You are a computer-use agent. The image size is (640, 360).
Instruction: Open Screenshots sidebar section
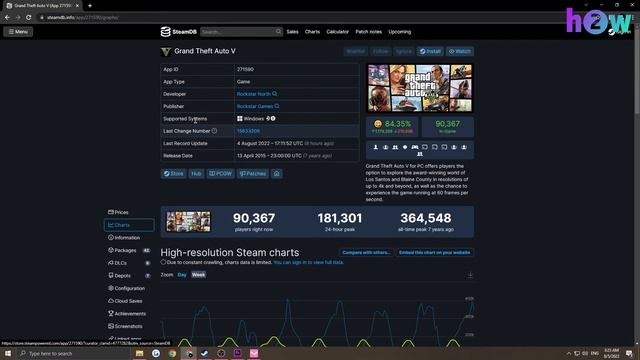[x=129, y=326]
